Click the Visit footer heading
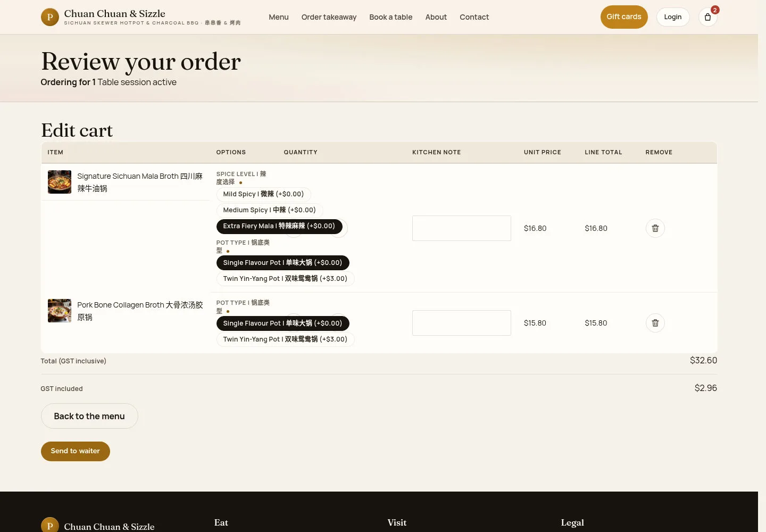 (x=397, y=522)
